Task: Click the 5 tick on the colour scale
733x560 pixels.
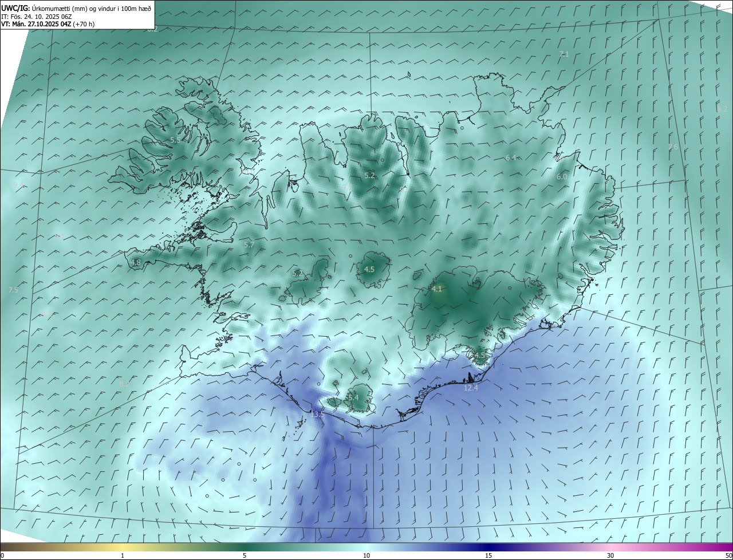Action: tap(245, 555)
